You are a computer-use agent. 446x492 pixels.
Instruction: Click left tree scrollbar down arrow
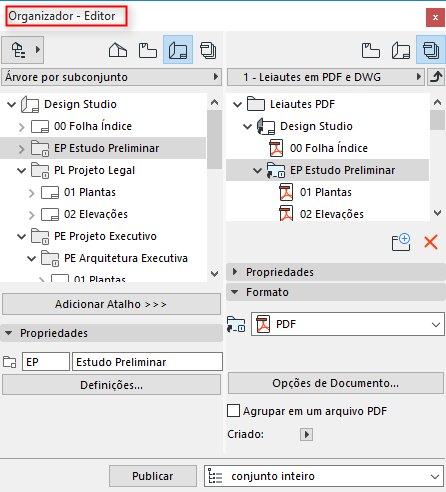(215, 274)
